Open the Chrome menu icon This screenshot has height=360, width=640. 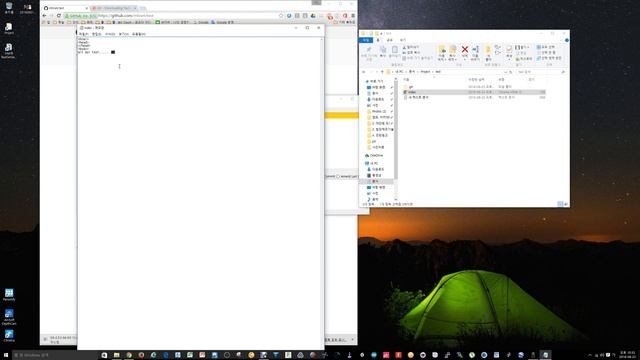pos(353,16)
